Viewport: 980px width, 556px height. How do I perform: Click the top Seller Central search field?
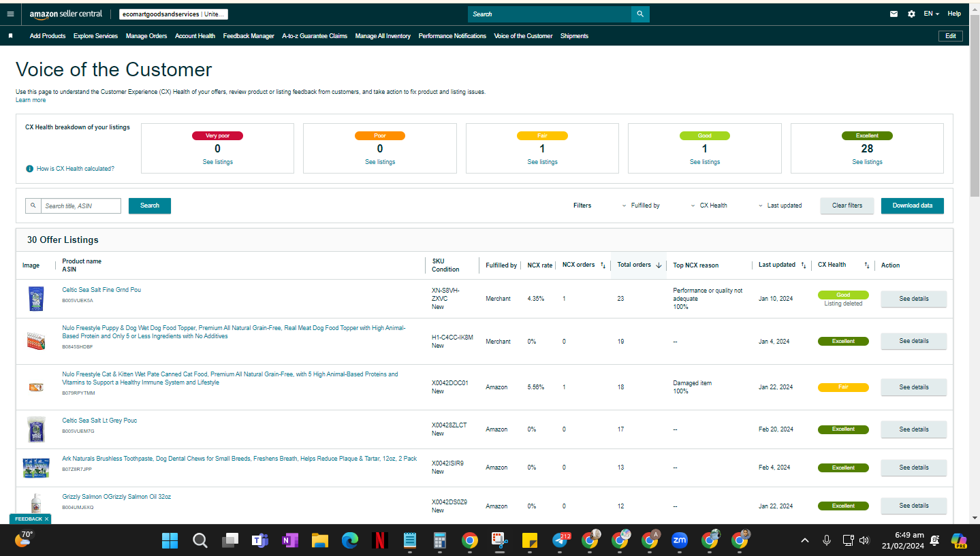(x=550, y=14)
